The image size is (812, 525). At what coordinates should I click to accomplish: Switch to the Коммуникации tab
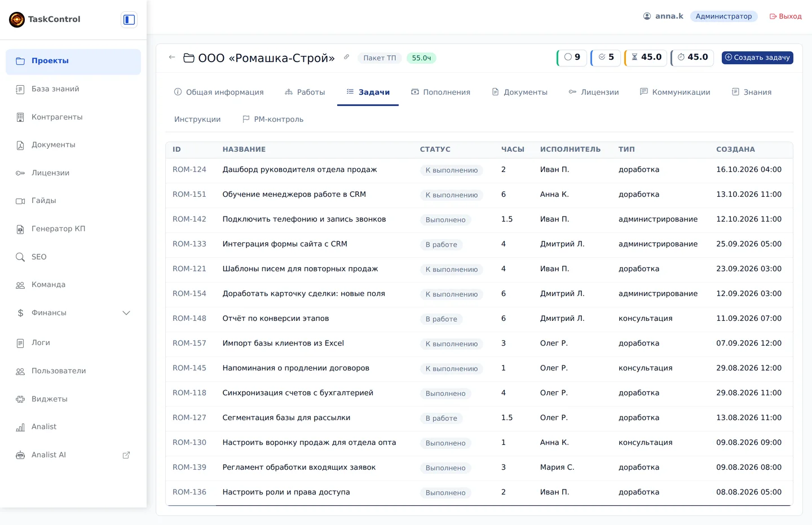coord(675,92)
